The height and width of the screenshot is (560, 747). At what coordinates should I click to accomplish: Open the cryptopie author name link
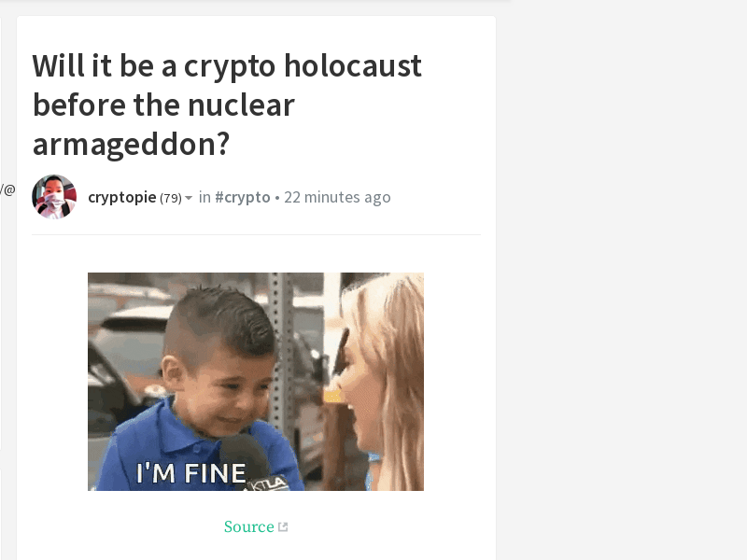coord(122,197)
